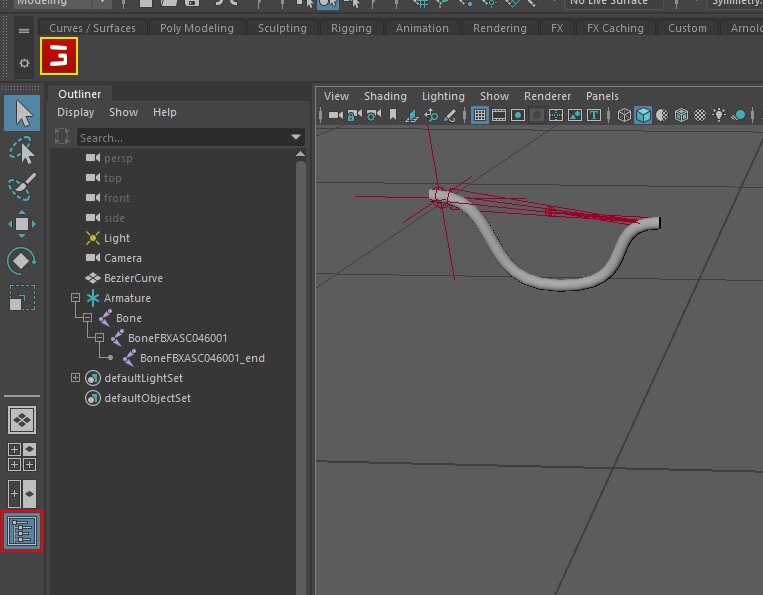The height and width of the screenshot is (595, 763).
Task: Open the Rigging shelf tab
Action: click(x=351, y=28)
